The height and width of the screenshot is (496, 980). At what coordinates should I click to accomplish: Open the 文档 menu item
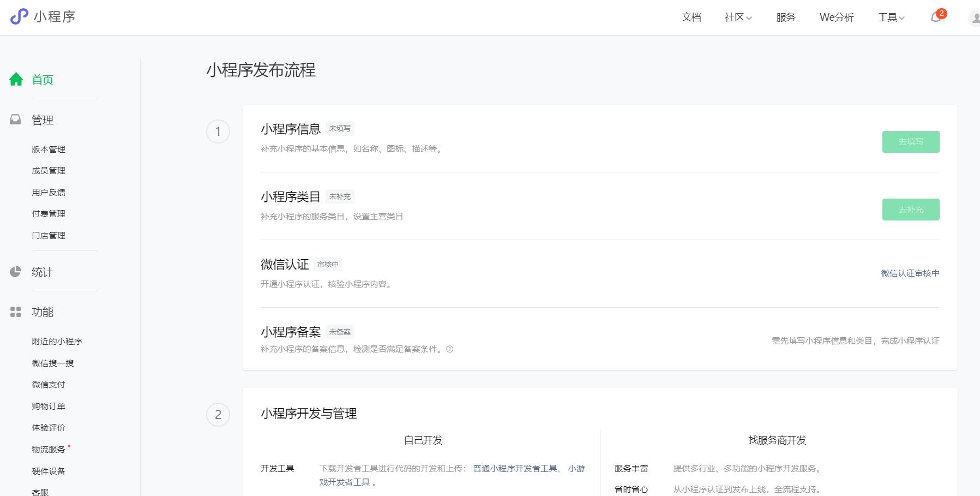pos(690,17)
